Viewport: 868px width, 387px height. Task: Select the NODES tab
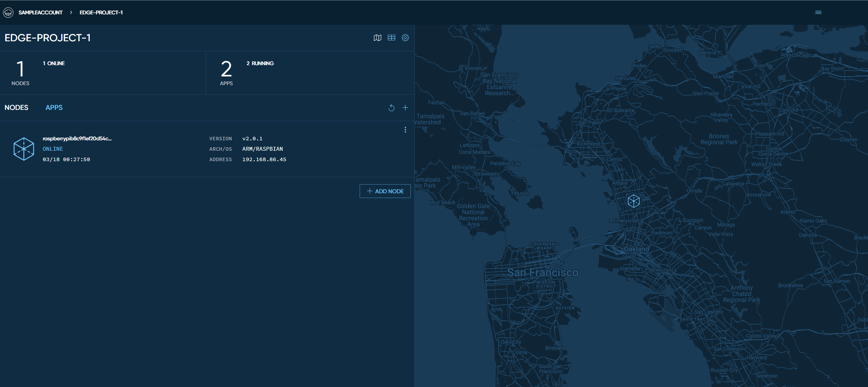16,107
